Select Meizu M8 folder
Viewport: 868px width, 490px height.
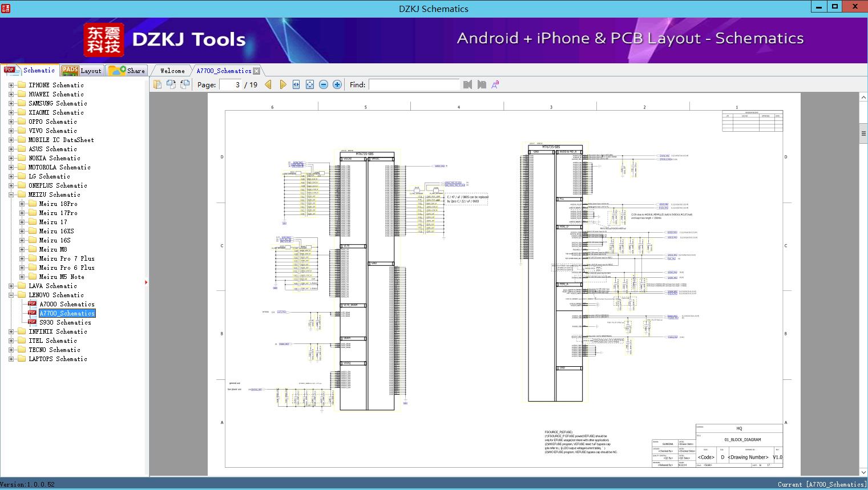tap(53, 249)
